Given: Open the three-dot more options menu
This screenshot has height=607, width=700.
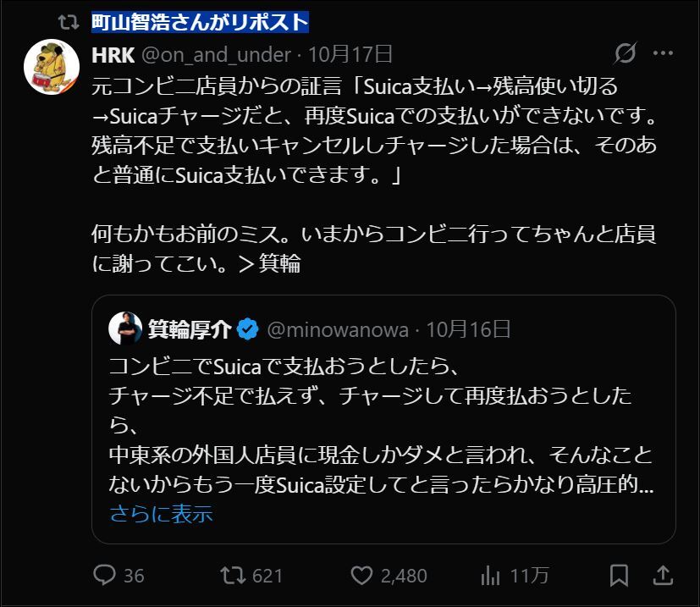Looking at the screenshot, I should click(664, 54).
